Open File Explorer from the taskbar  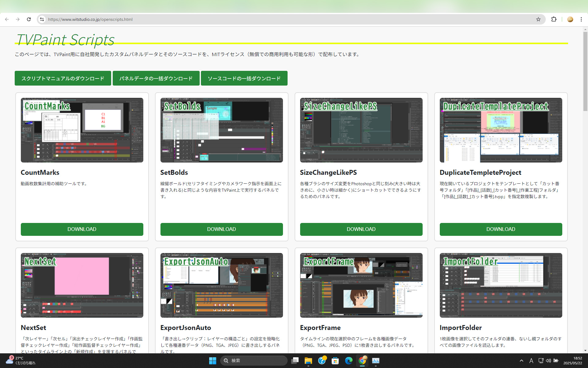coord(308,361)
